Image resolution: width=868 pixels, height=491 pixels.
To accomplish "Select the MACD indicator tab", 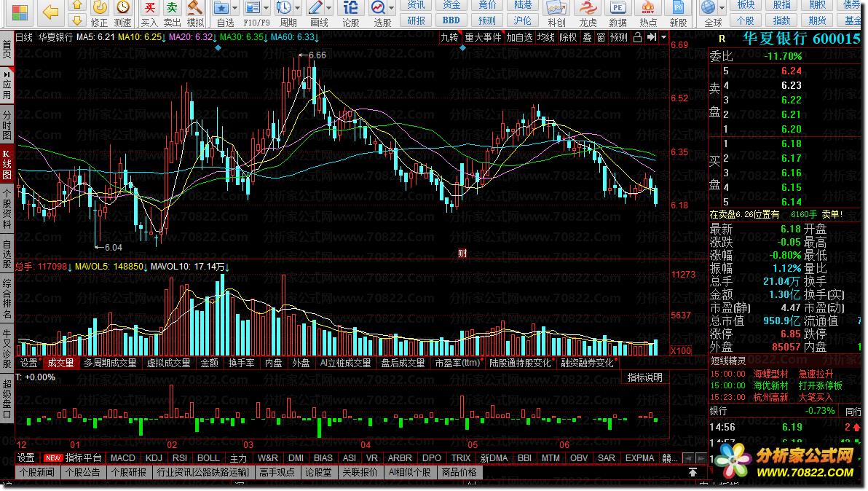I will click(123, 457).
